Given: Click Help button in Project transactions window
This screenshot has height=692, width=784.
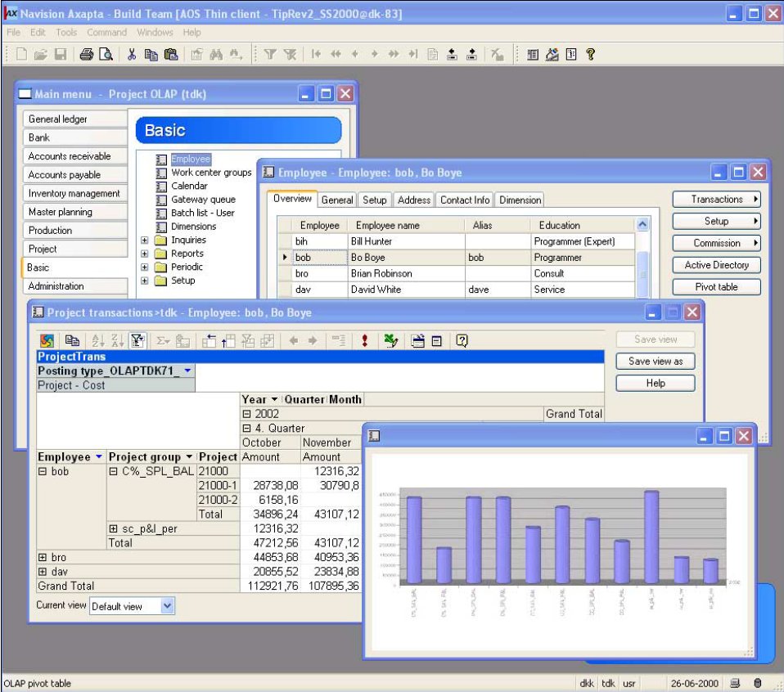Looking at the screenshot, I should 655,384.
